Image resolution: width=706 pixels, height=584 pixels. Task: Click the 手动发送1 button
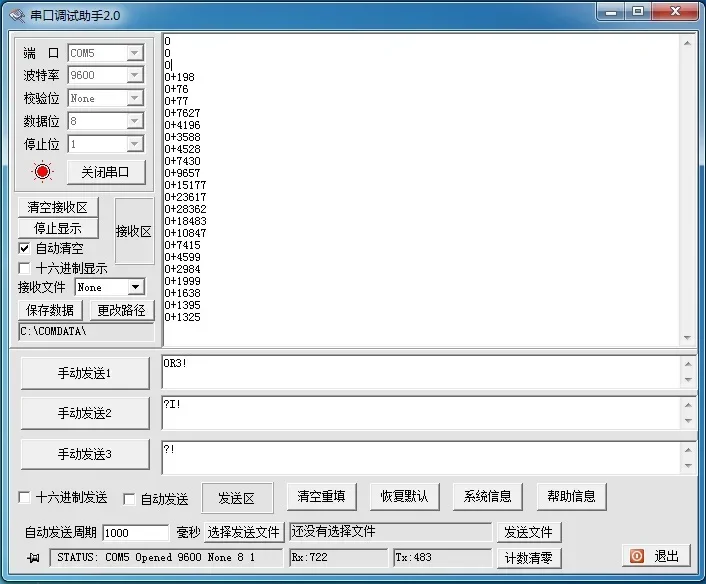[85, 373]
